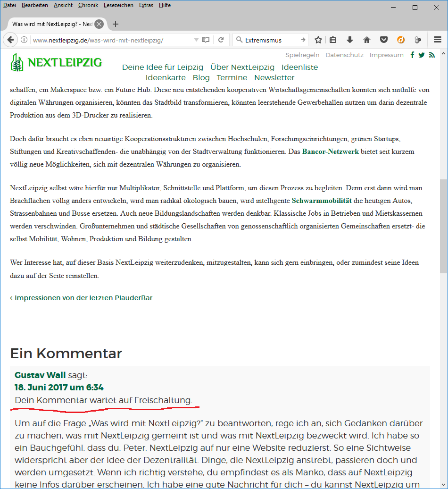Close the 'Was wird mit NextLeipzig?' tab
448x489 pixels.
click(99, 24)
